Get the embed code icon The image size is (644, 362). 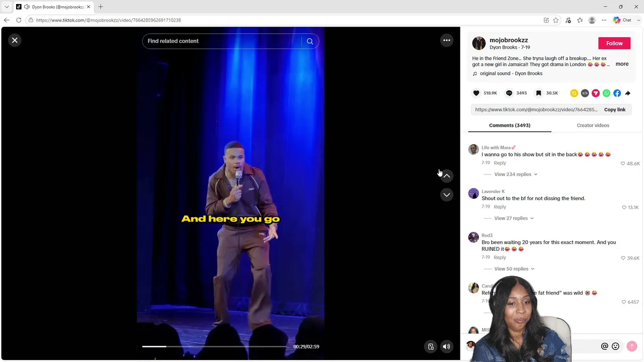click(585, 93)
